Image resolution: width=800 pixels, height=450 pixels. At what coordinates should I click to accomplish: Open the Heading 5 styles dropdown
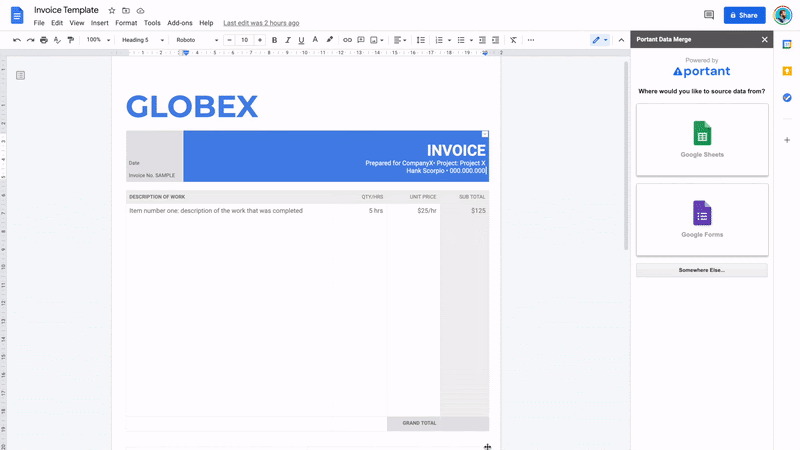142,40
